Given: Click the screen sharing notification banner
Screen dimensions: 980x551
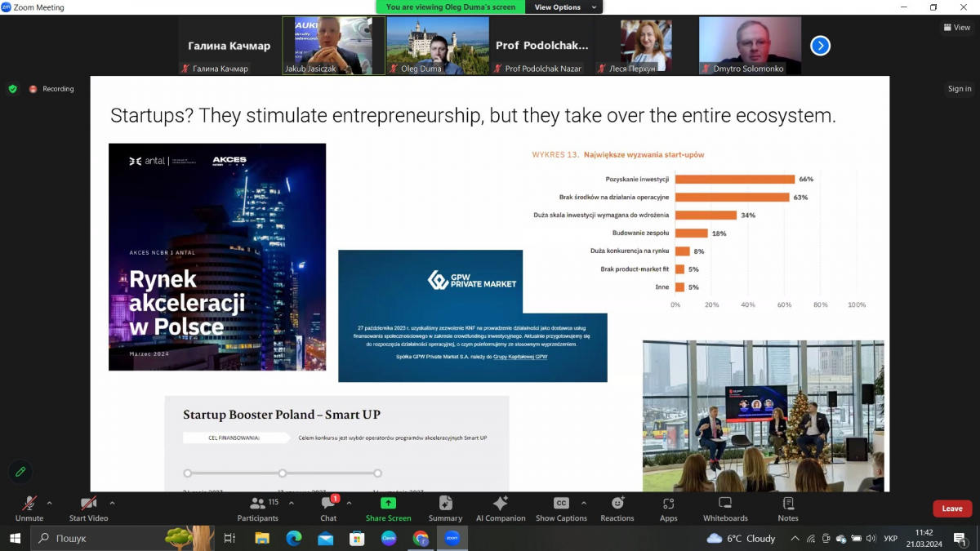Looking at the screenshot, I should point(452,7).
